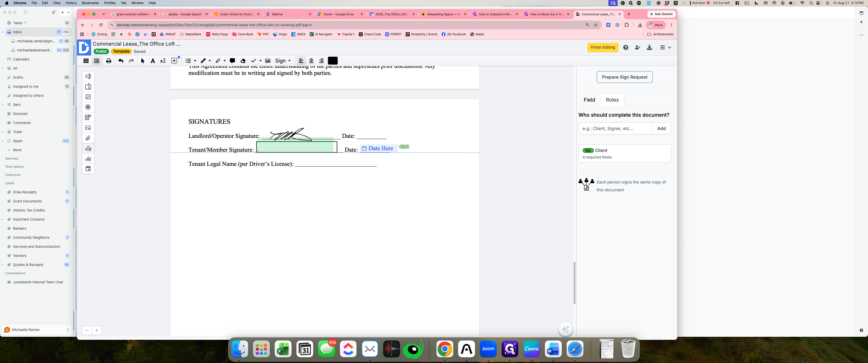Switch to the Roles tab

point(612,100)
